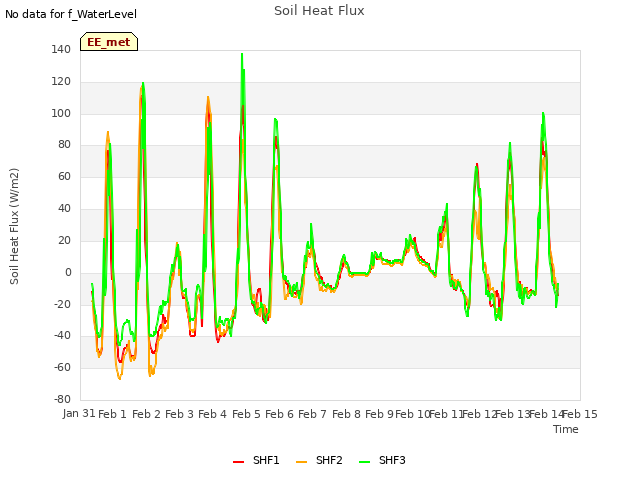Toggle SHF3 series in legend
The image size is (640, 480).
coord(382,460)
